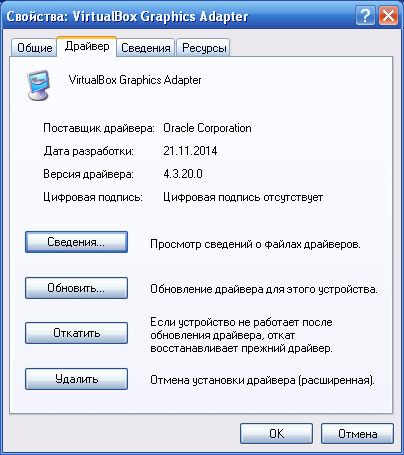Click the Цифровая подпись отсутствует text
Screen dimensions: 404x455
(x=243, y=197)
